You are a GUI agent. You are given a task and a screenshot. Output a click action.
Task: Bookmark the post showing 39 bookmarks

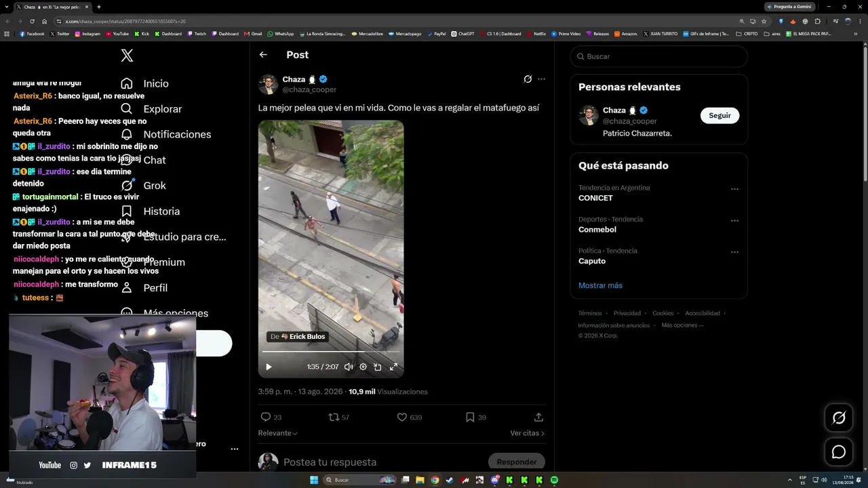tap(475, 417)
